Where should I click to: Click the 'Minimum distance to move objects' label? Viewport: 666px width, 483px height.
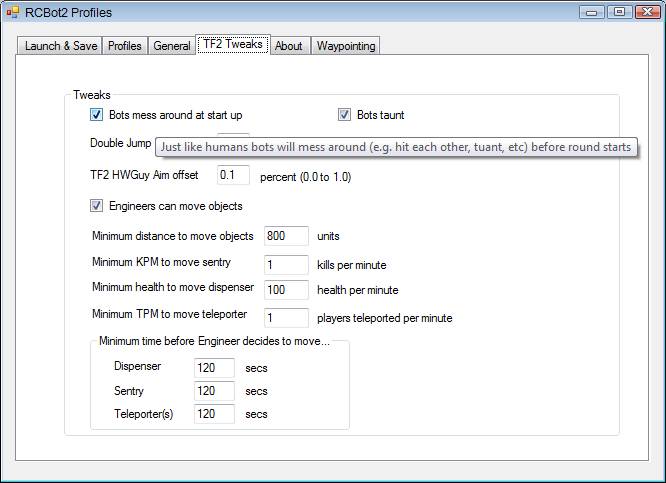[x=173, y=236]
